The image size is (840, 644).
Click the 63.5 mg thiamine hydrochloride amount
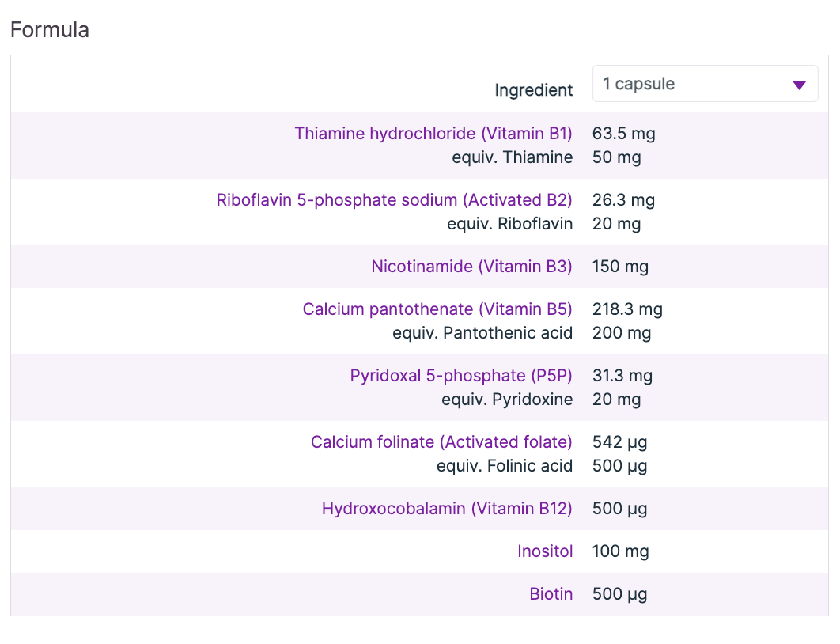pyautogui.click(x=623, y=134)
